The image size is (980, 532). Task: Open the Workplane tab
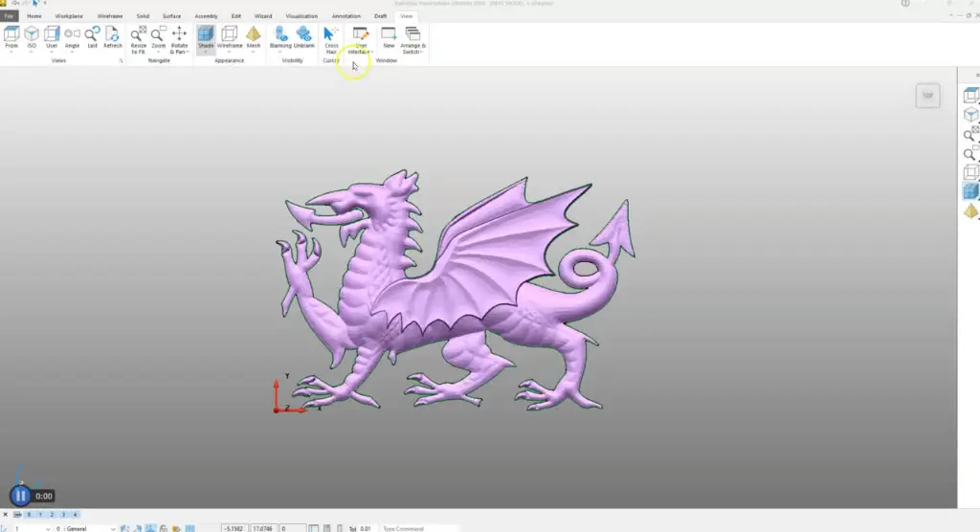tap(69, 16)
